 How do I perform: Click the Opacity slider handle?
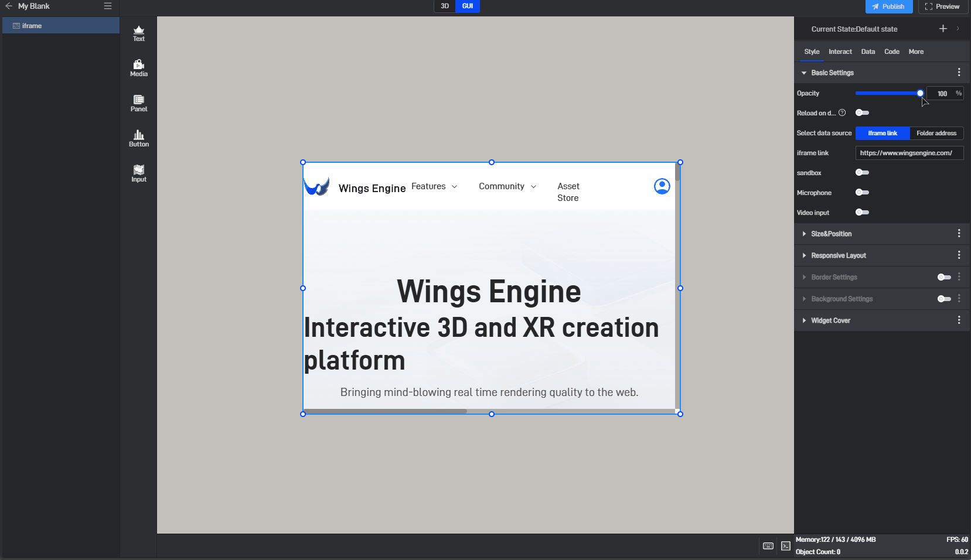pos(920,93)
